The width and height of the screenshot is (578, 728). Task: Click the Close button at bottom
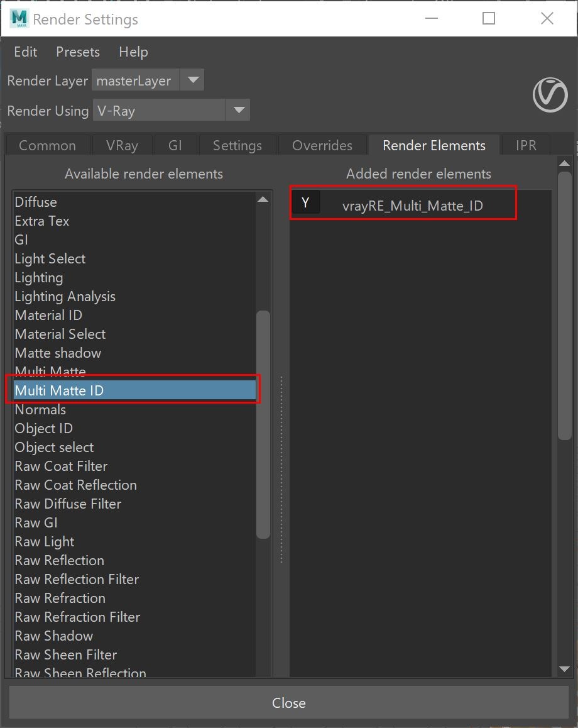click(288, 702)
